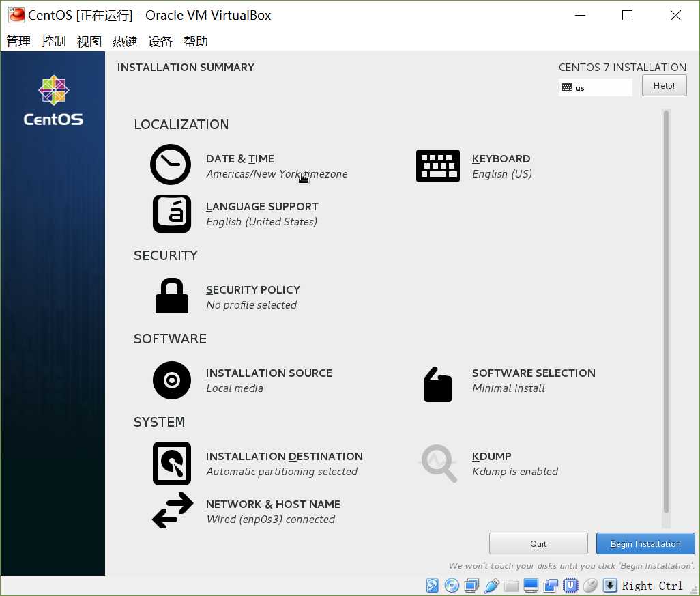Click the 'Right Ctrl' host key label
The height and width of the screenshot is (596, 700).
tap(652, 586)
